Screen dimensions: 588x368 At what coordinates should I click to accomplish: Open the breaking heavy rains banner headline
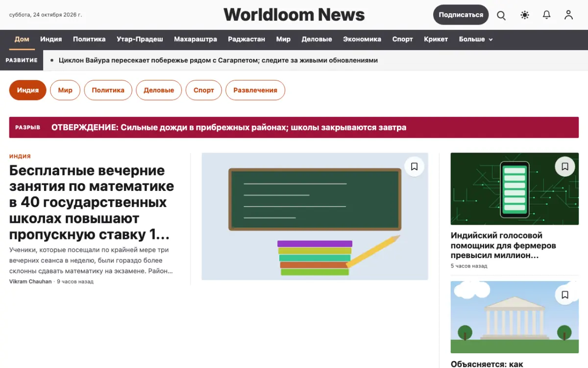229,128
